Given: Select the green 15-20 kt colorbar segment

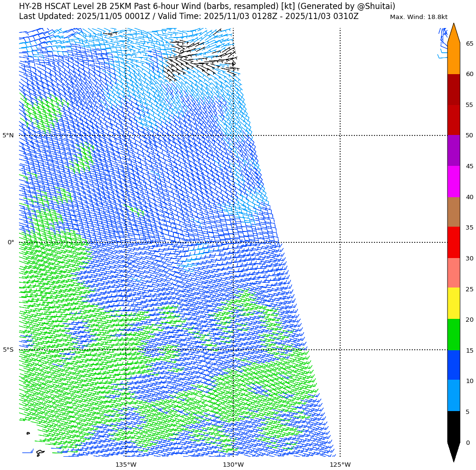Looking at the screenshot, I should click(x=453, y=335).
